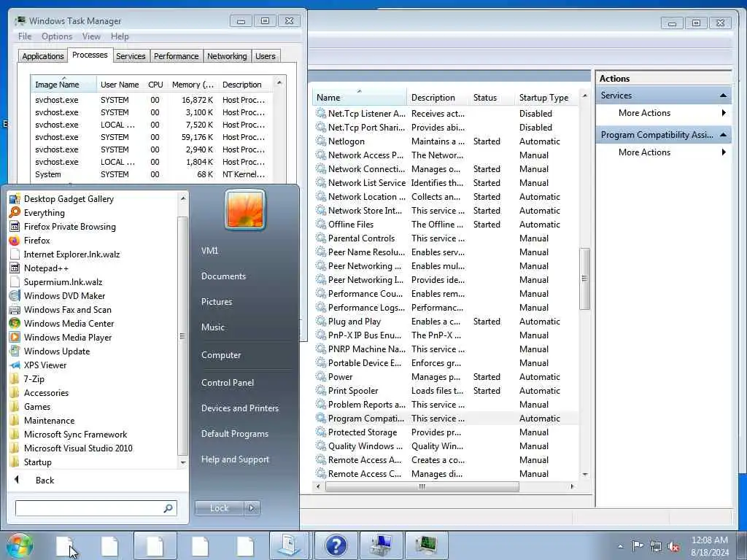Viewport: 747px width, 560px height.
Task: Click the Supermium.lnk.walz file icon
Action: point(15,282)
